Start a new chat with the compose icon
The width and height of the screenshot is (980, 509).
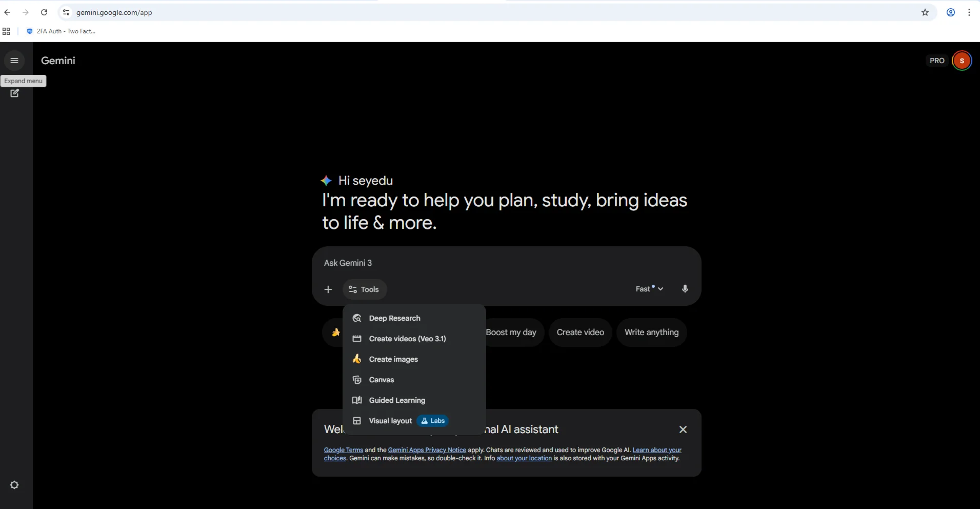[15, 93]
